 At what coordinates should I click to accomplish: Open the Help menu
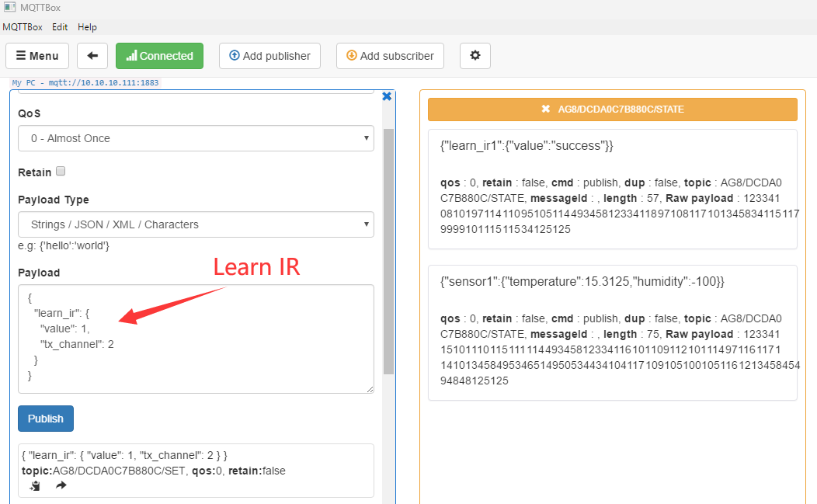pyautogui.click(x=88, y=27)
